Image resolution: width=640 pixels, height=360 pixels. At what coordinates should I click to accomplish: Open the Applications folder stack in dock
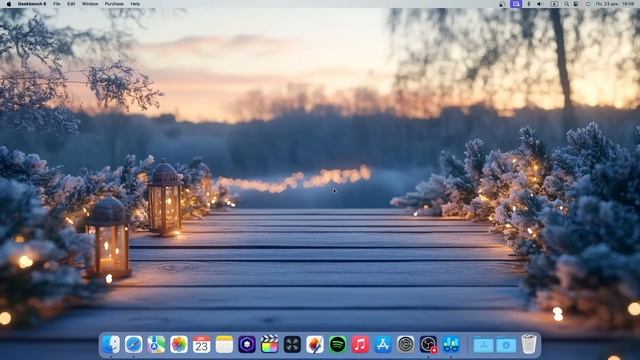point(483,345)
